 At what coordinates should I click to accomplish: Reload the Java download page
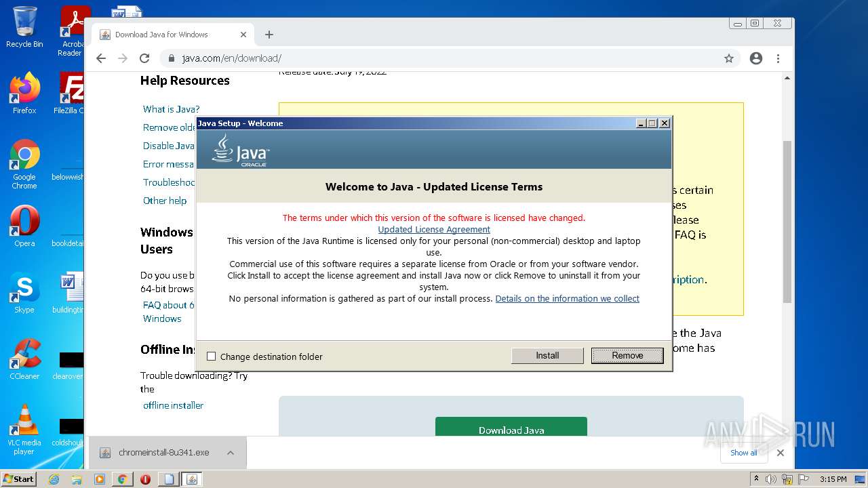(x=144, y=58)
